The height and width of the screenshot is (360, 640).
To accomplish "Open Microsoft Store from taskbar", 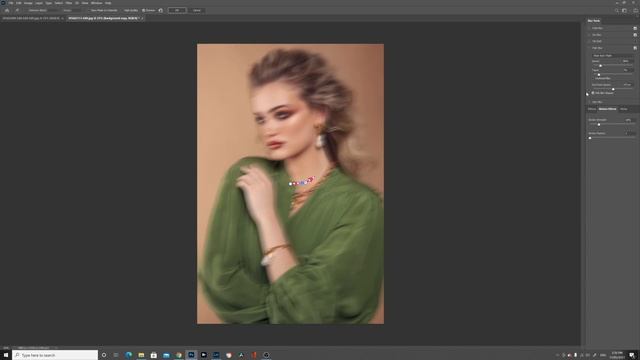I will [x=153, y=355].
